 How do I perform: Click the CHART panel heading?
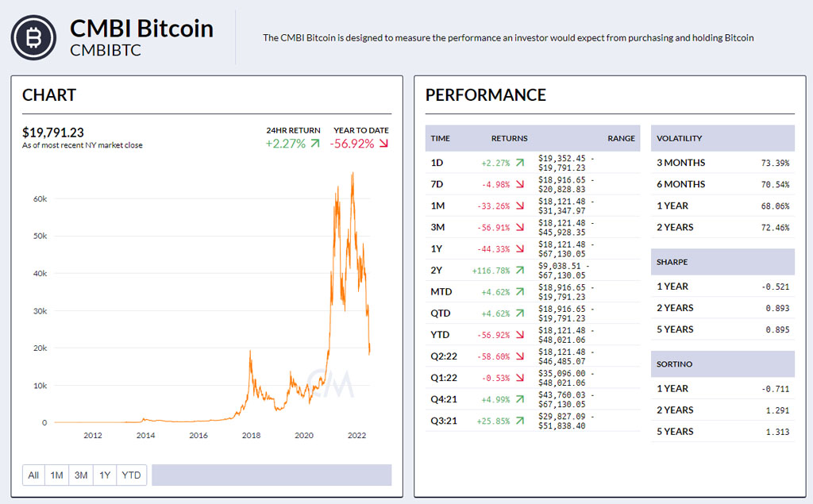point(49,95)
